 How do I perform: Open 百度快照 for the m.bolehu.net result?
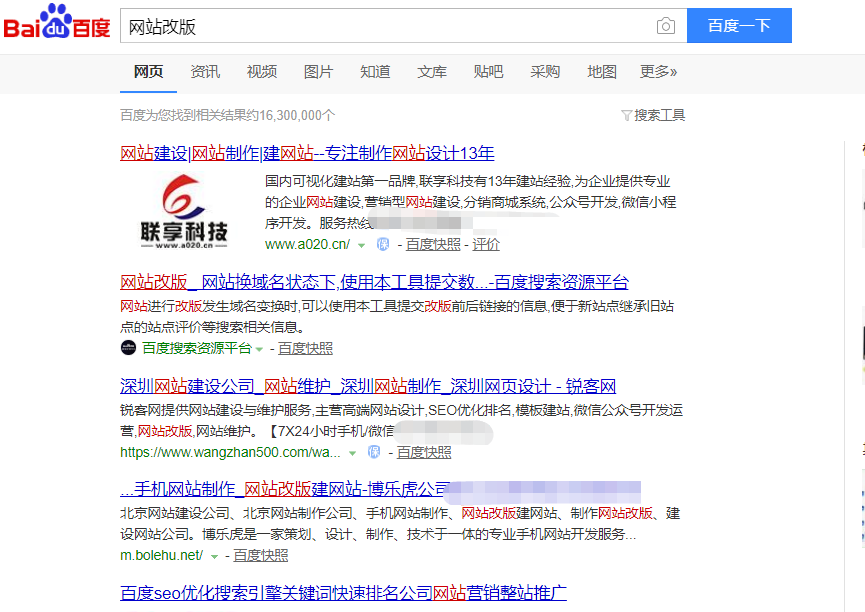click(x=260, y=555)
